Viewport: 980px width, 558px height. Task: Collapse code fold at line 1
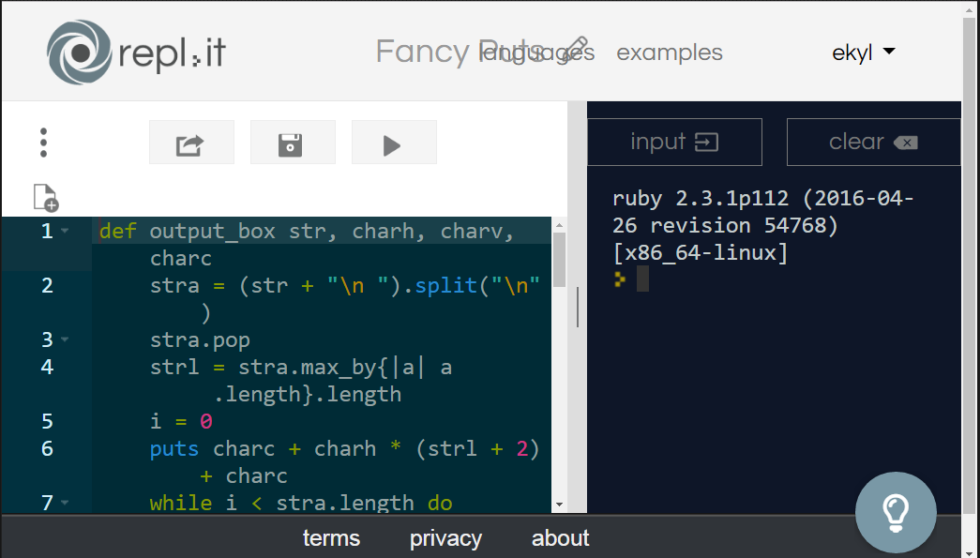point(65,232)
